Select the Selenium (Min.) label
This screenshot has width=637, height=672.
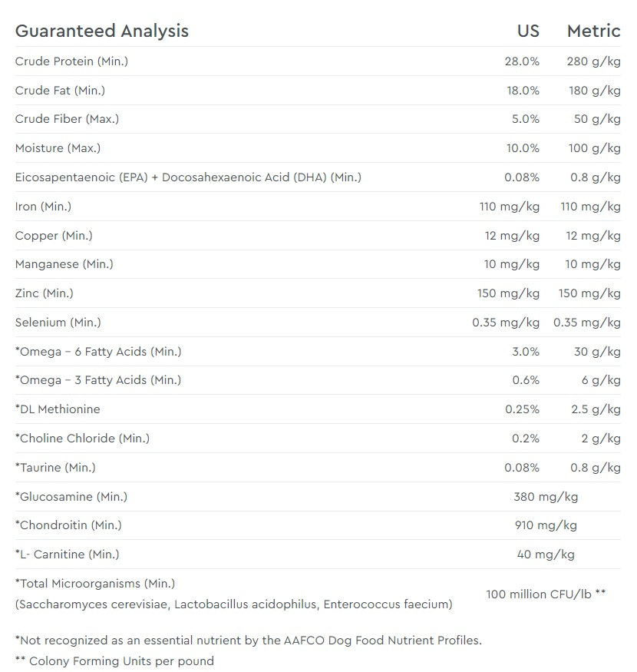(58, 323)
